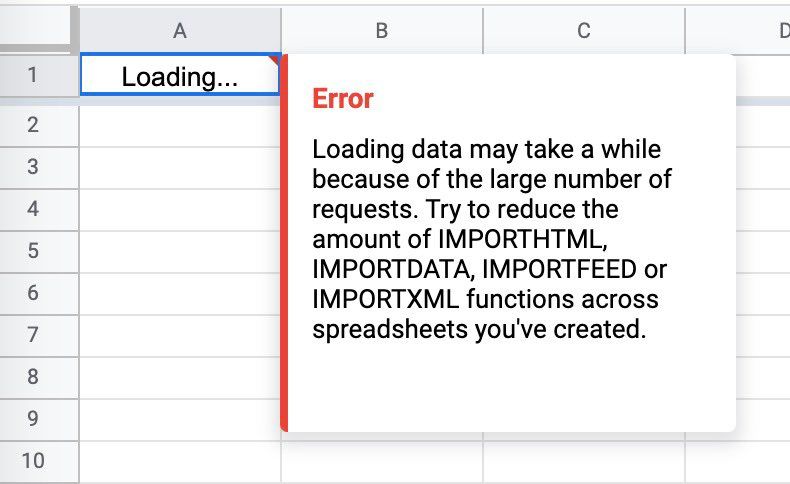
Task: Click empty cell A10
Action: click(179, 461)
